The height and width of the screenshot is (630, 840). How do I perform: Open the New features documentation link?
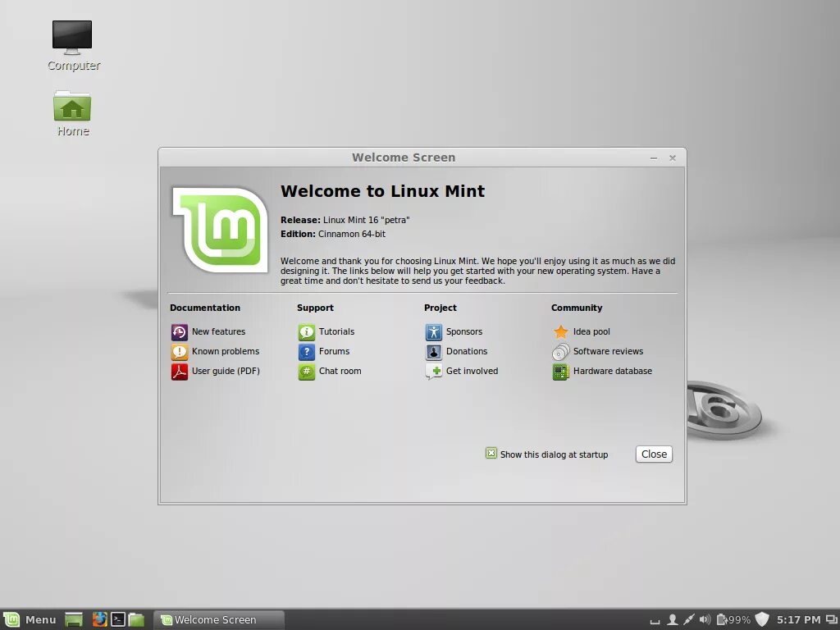coord(208,331)
